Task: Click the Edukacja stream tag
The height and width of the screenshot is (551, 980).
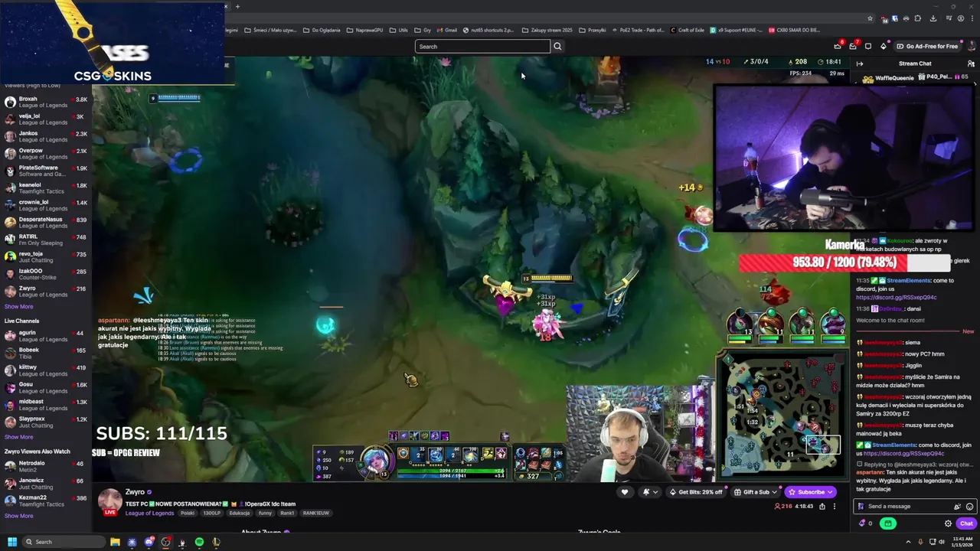Action: point(240,513)
